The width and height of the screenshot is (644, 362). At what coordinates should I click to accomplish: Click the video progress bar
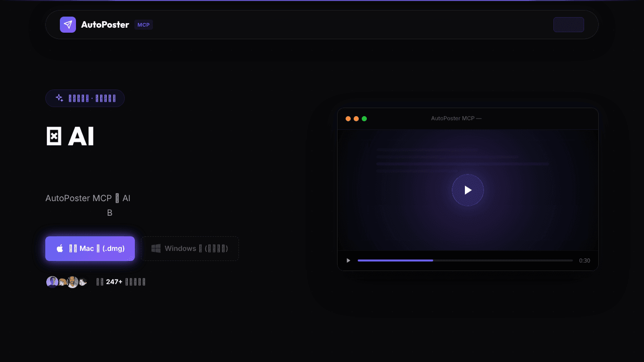coord(465,260)
